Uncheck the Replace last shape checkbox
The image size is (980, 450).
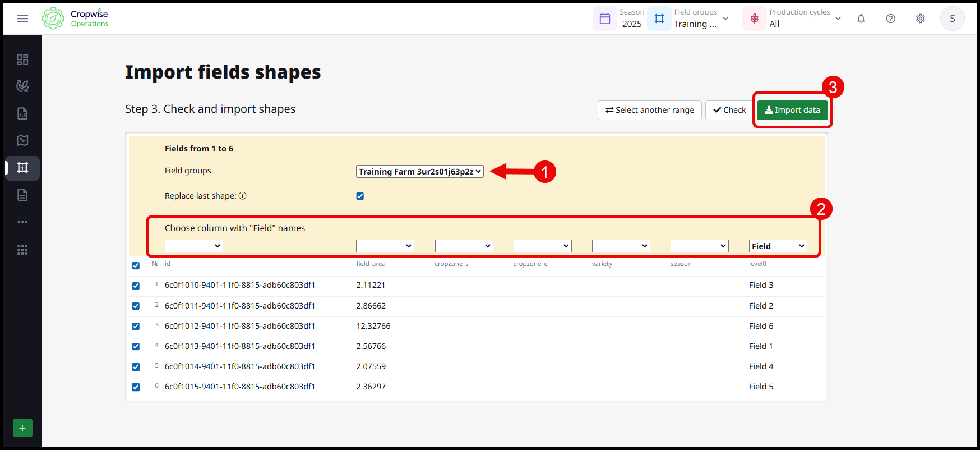[x=360, y=196]
